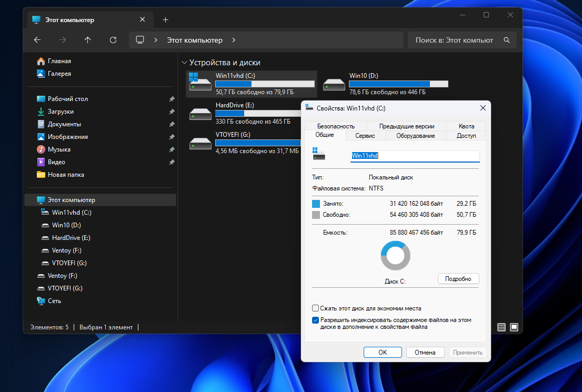Click the forward navigation arrow
This screenshot has height=392, width=582.
click(x=62, y=39)
